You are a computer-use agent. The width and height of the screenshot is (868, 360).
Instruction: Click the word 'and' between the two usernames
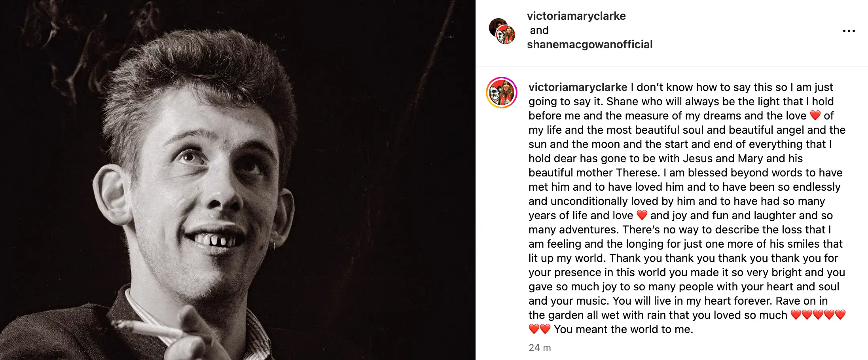[x=538, y=30]
